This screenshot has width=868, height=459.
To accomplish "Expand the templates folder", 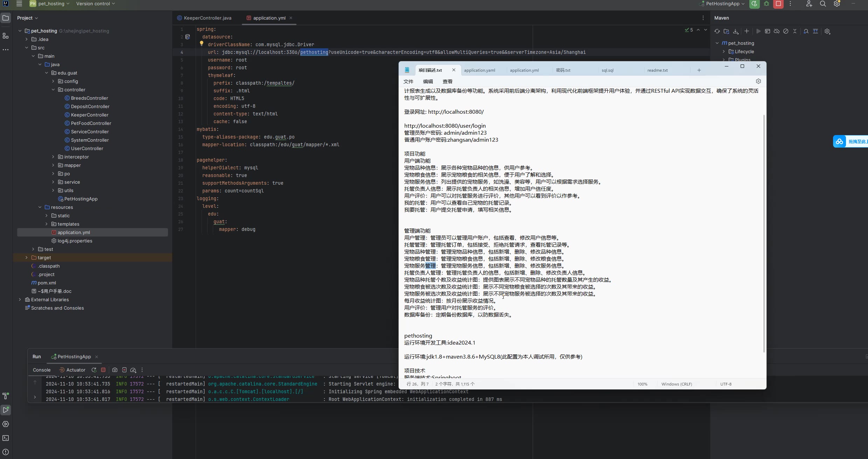I will (x=47, y=224).
